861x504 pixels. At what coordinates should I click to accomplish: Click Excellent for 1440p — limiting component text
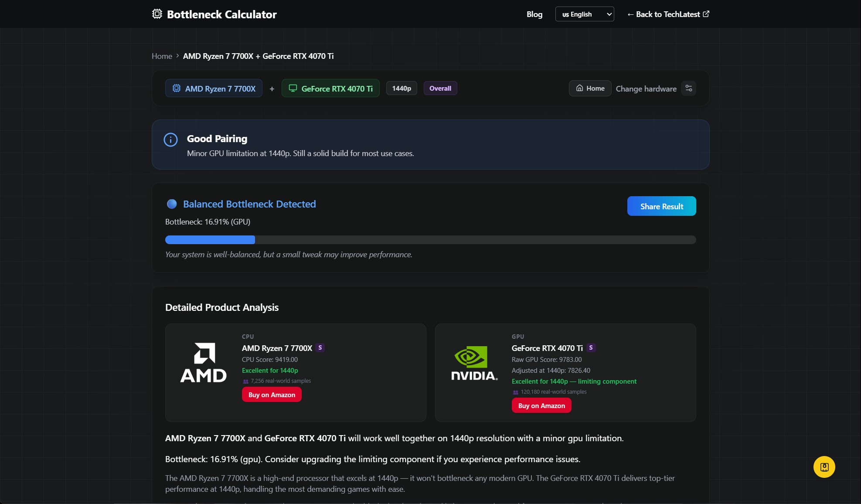[574, 381]
